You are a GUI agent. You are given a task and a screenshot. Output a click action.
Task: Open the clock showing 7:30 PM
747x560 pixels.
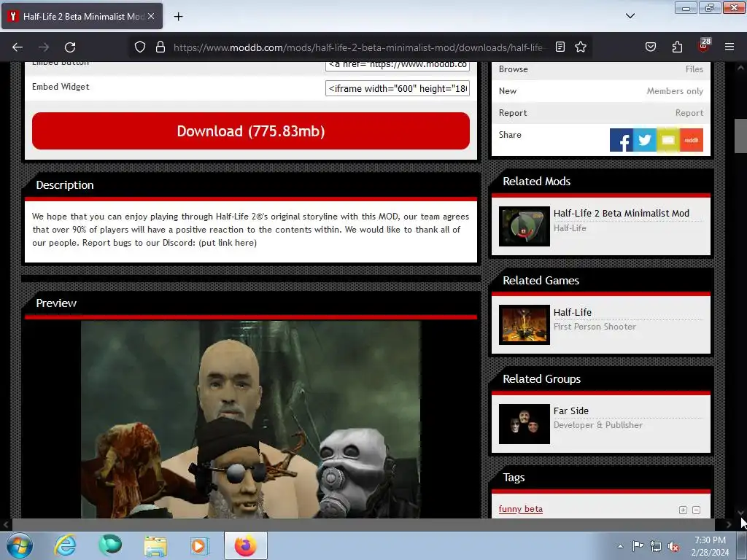tap(710, 546)
